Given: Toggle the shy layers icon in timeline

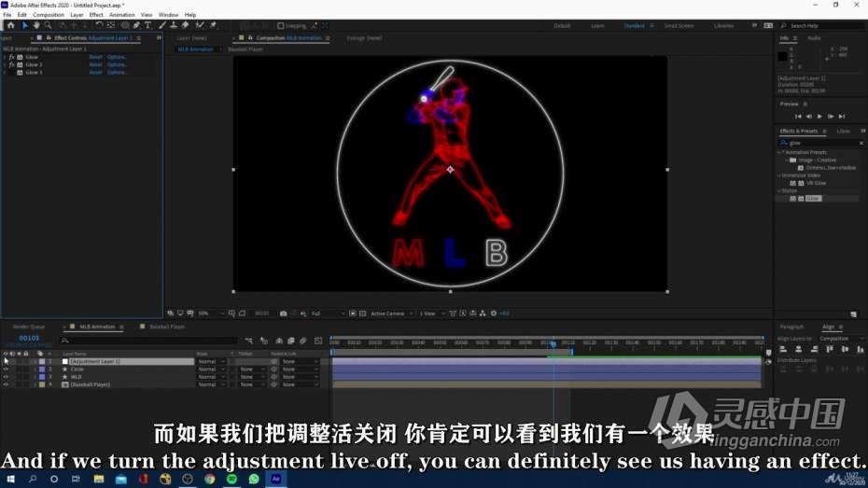Looking at the screenshot, I should [x=279, y=341].
